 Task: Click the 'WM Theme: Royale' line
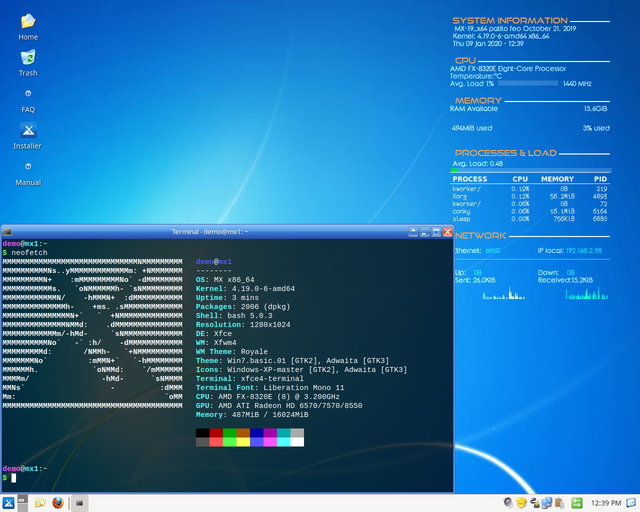click(231, 352)
